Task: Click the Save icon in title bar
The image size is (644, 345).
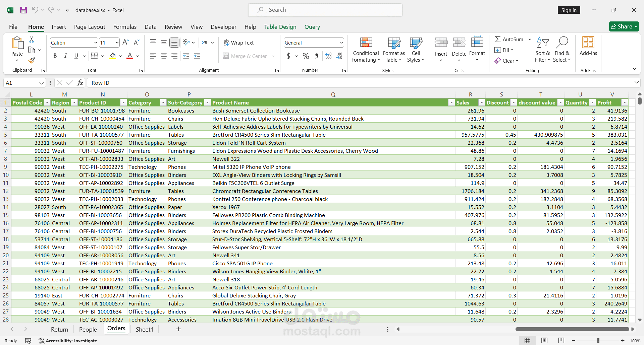Action: pyautogui.click(x=23, y=10)
